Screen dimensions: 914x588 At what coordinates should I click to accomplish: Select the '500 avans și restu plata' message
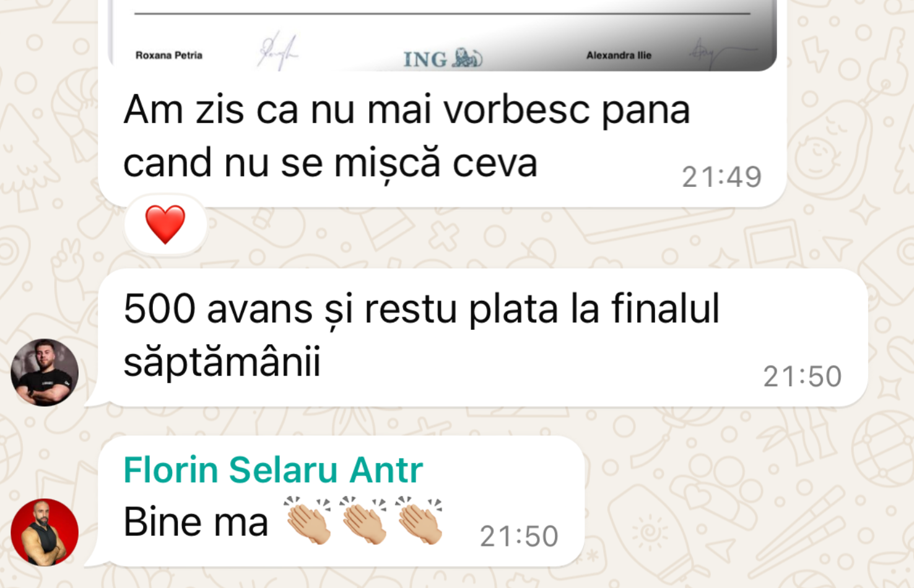point(483,337)
